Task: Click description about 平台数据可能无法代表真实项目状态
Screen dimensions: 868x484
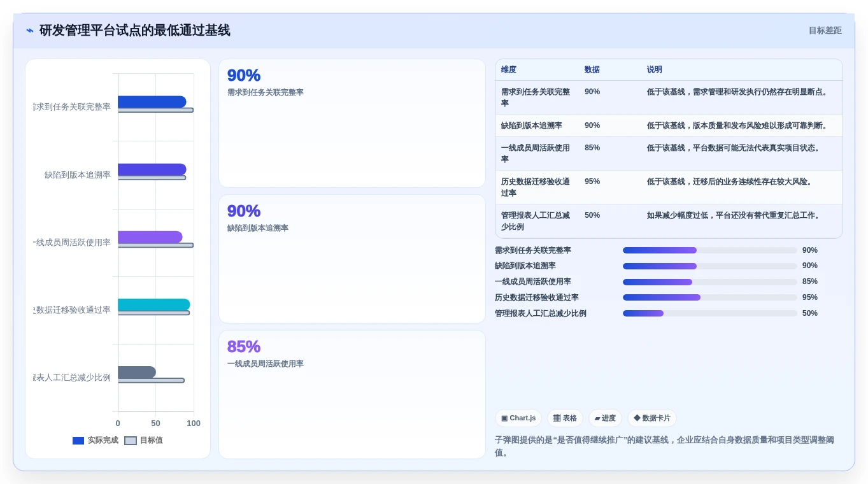Action: point(734,148)
